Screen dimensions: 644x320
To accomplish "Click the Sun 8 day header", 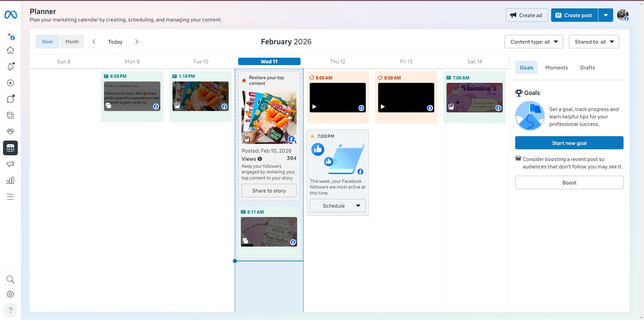I will (64, 61).
